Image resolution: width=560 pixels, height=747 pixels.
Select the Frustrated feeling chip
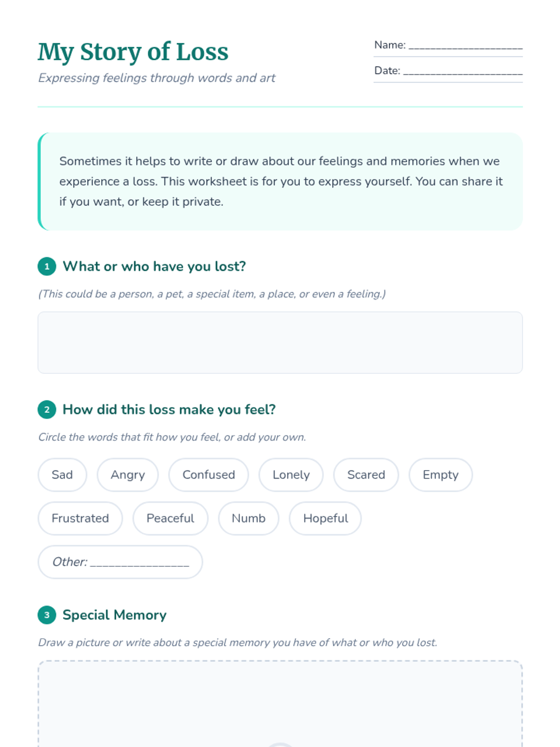click(80, 518)
